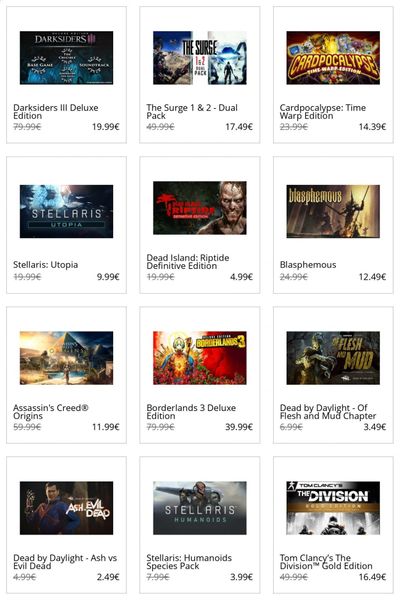Click the Borderlands 3 Deluxe Edition title

point(191,412)
